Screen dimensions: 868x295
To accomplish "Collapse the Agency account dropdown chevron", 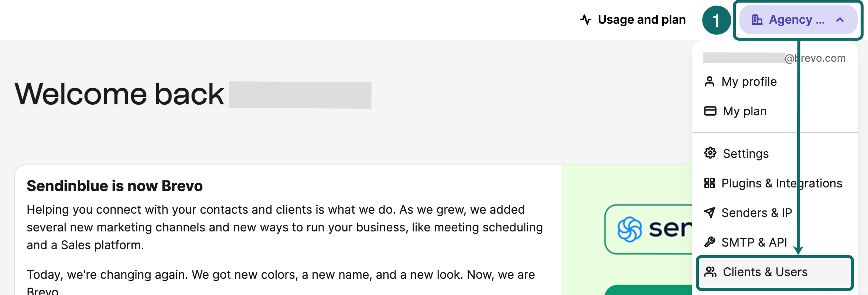I will pos(840,20).
